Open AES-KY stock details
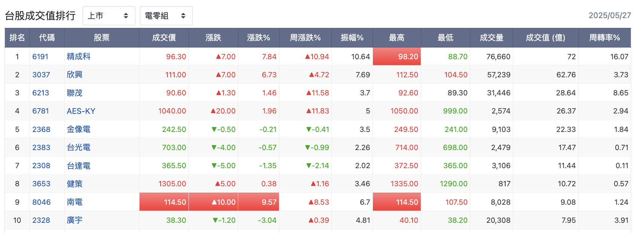This screenshot has width=644, height=233. pos(81,111)
